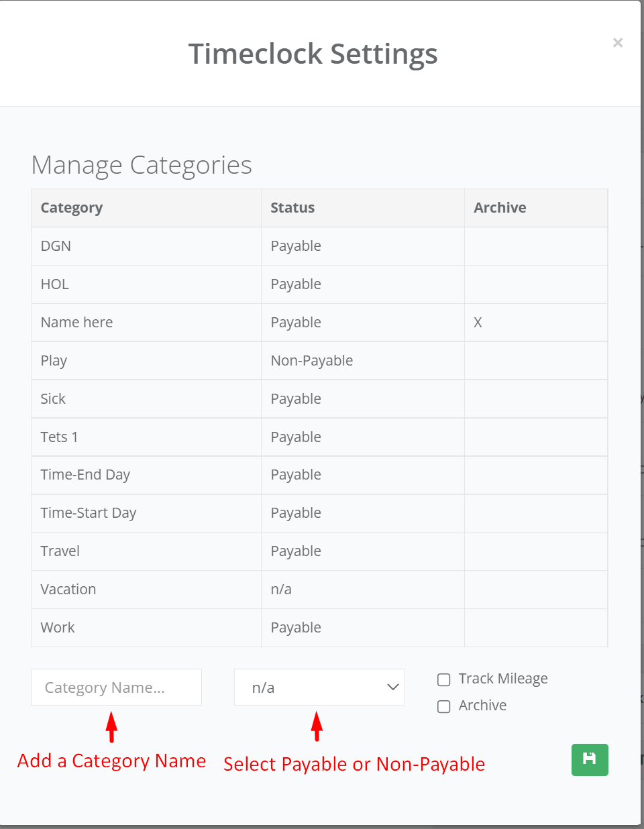This screenshot has width=644, height=829.
Task: Tick the Archive checkbox
Action: (443, 707)
